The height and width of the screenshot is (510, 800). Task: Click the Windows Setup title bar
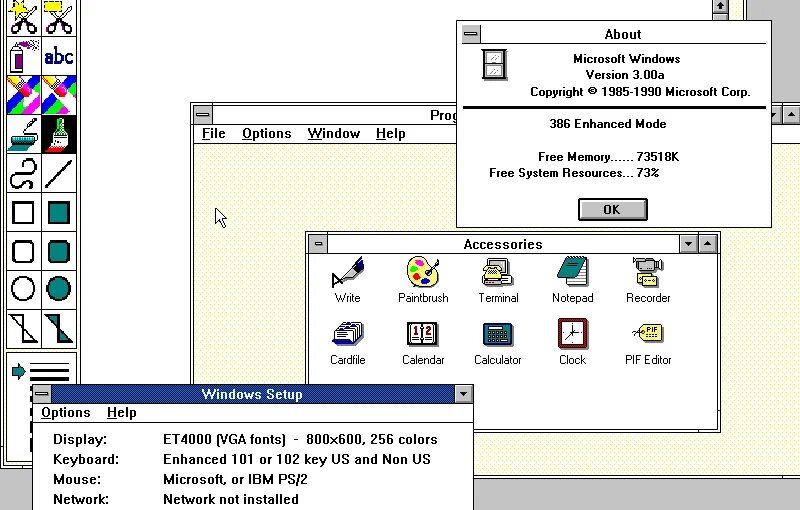click(252, 394)
